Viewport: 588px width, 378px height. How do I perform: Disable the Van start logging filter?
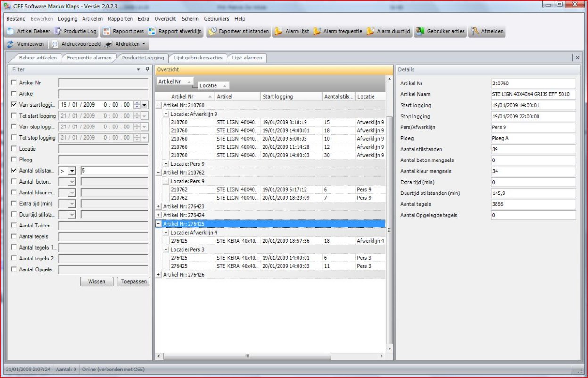(x=13, y=104)
